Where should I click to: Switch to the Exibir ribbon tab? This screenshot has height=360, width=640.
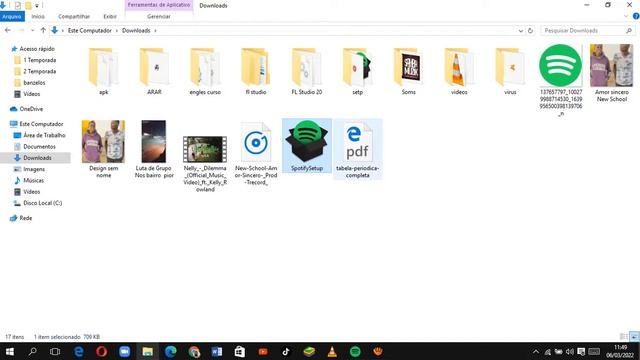point(110,16)
